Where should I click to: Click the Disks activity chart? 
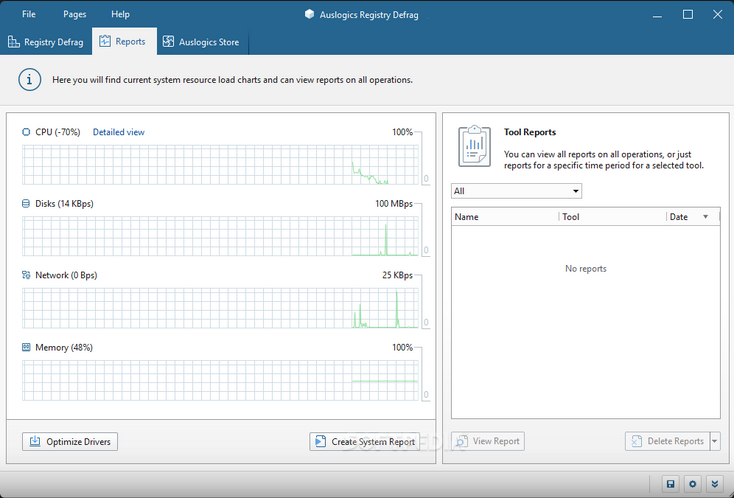point(220,236)
